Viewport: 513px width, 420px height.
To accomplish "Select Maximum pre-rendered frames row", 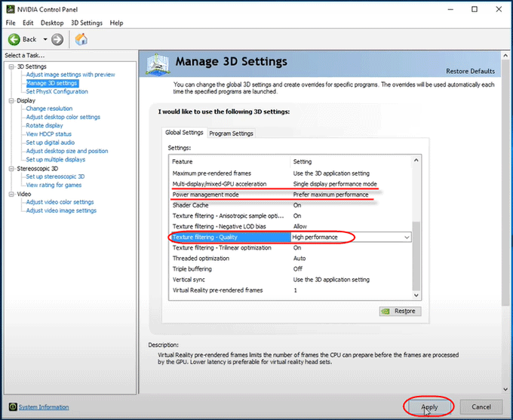I will pos(290,173).
